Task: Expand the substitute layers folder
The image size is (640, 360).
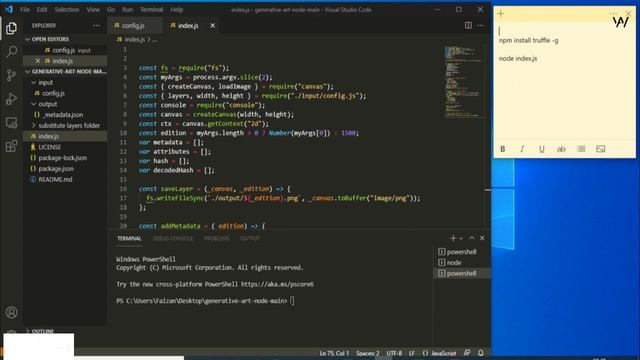Action: point(65,125)
